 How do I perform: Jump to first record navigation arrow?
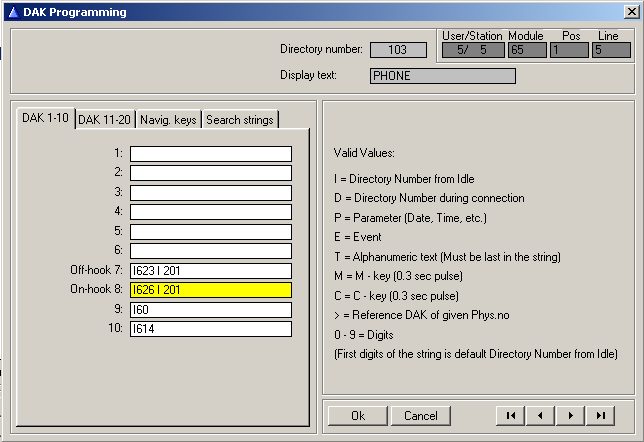(x=511, y=415)
